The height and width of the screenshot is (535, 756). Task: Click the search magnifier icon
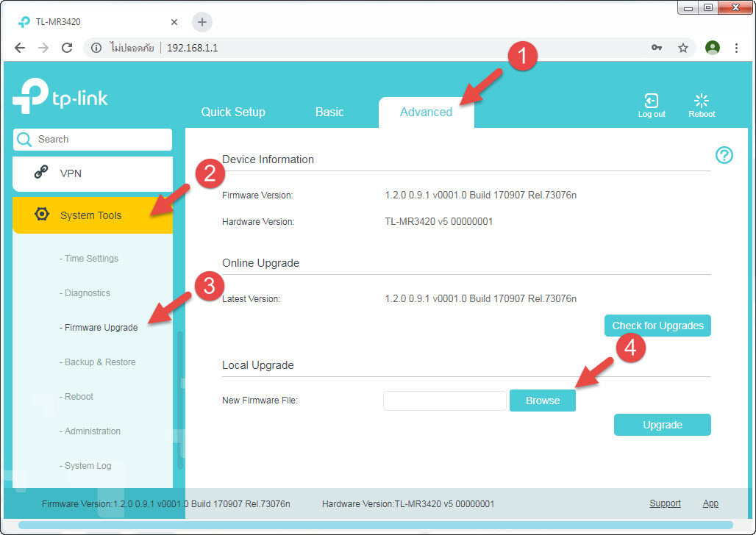click(x=24, y=140)
